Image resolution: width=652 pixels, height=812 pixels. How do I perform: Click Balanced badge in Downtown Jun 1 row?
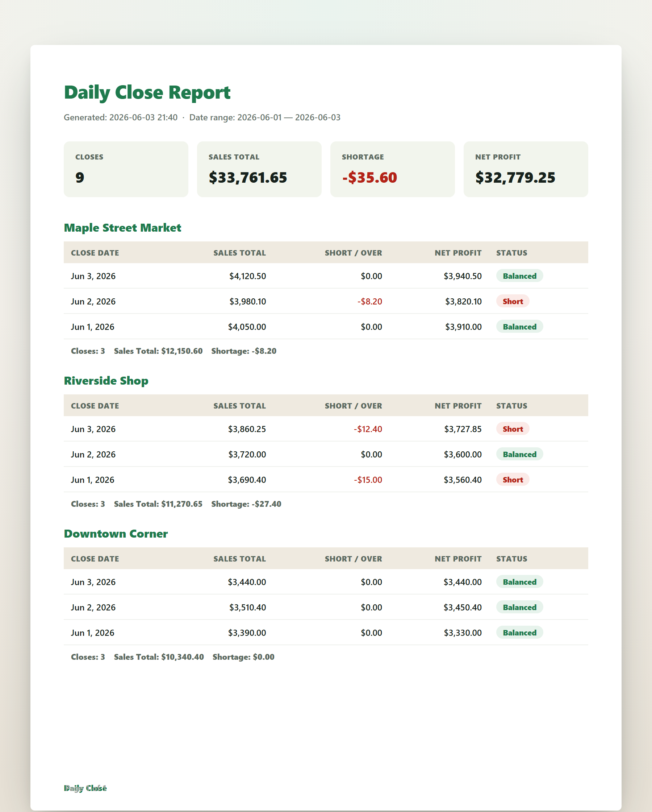[519, 632]
